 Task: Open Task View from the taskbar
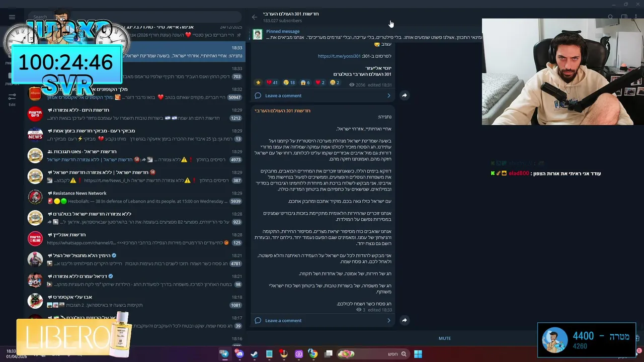[x=329, y=354]
